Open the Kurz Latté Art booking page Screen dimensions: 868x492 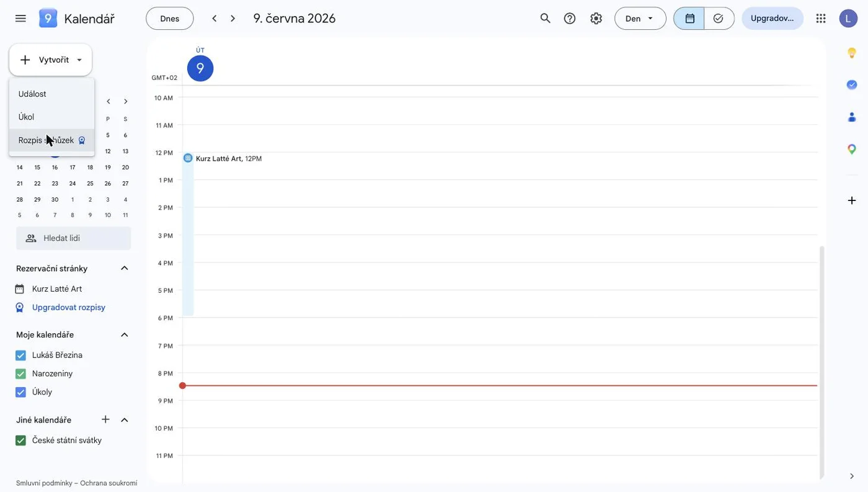(x=57, y=289)
